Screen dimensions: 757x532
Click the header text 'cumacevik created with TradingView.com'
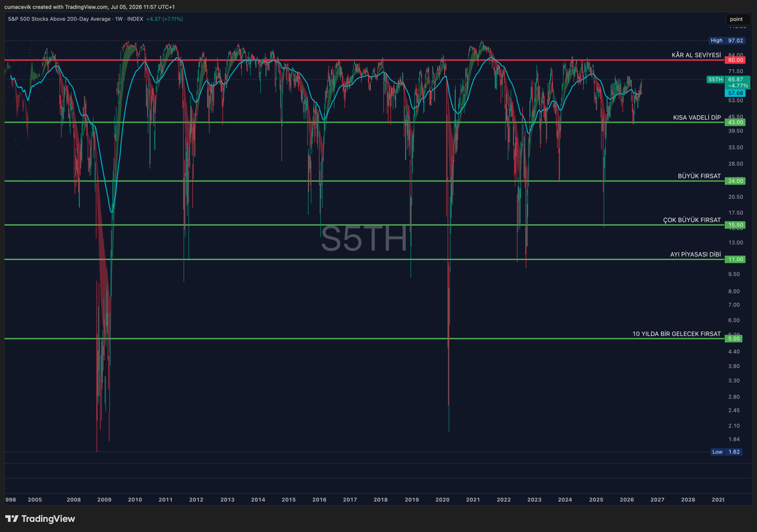click(x=57, y=6)
